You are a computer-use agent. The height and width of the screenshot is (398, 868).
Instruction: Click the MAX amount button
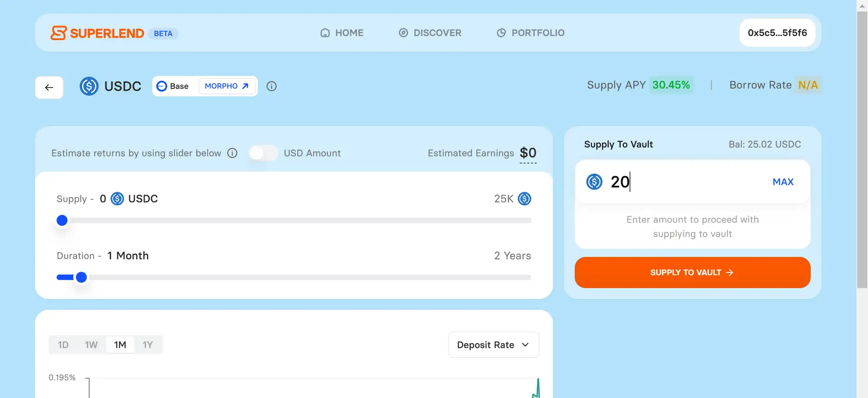point(783,182)
